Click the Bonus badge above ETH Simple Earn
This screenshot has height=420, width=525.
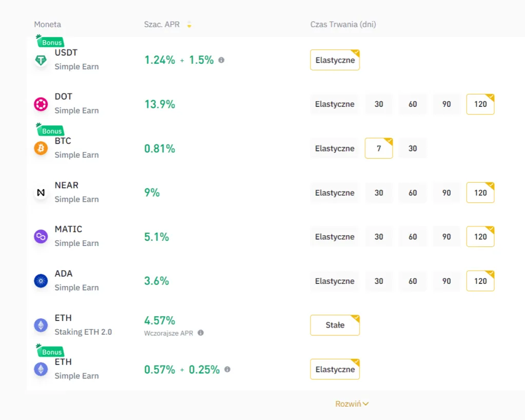50,351
